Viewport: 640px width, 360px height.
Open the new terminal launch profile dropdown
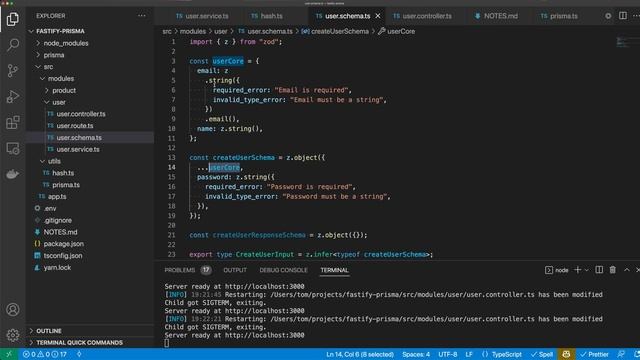587,270
